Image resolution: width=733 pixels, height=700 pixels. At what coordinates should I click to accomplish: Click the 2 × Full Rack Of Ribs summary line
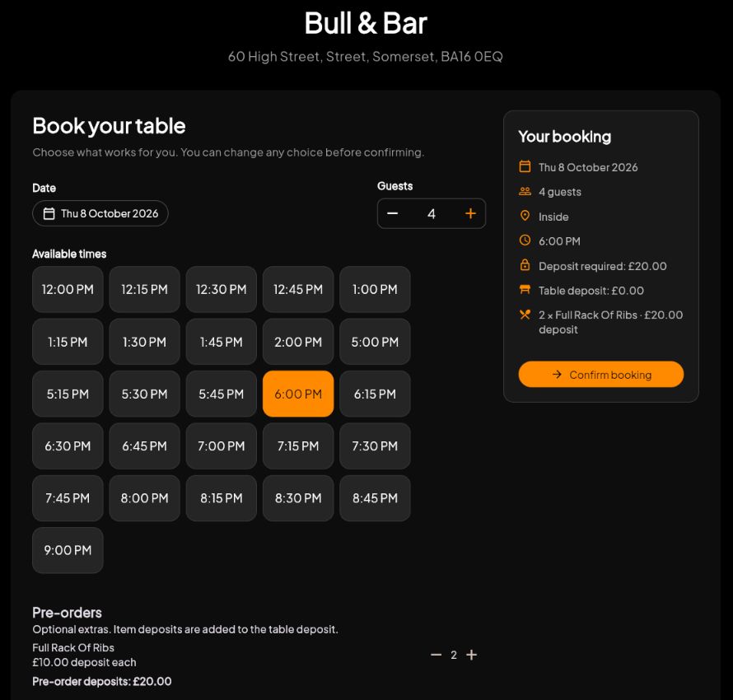point(610,322)
